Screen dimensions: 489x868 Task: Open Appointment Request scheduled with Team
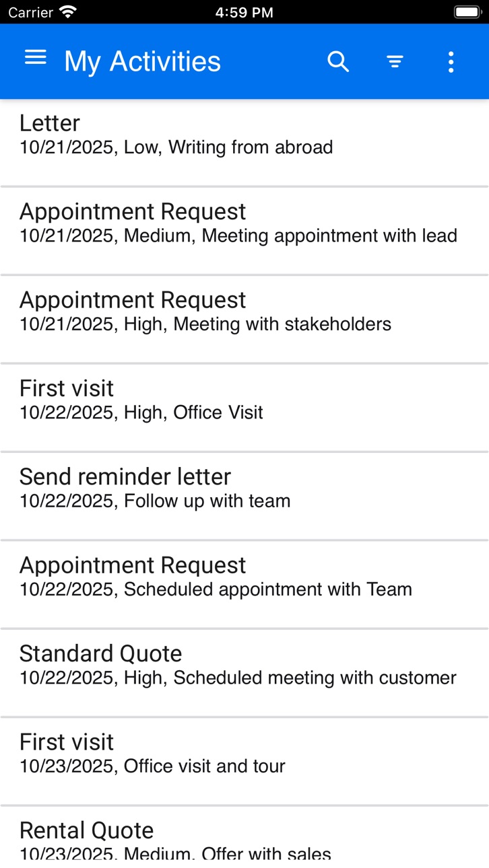(x=244, y=585)
